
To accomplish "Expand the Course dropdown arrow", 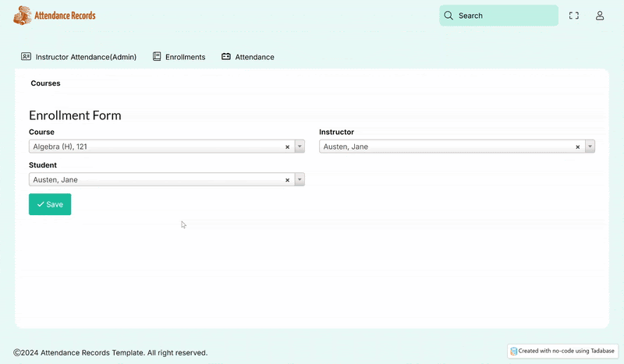I will 300,147.
